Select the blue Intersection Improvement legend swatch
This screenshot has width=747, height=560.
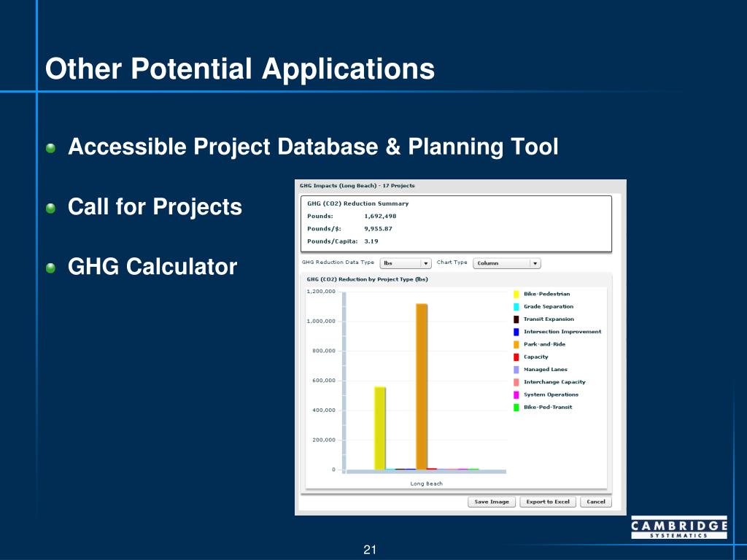[516, 332]
